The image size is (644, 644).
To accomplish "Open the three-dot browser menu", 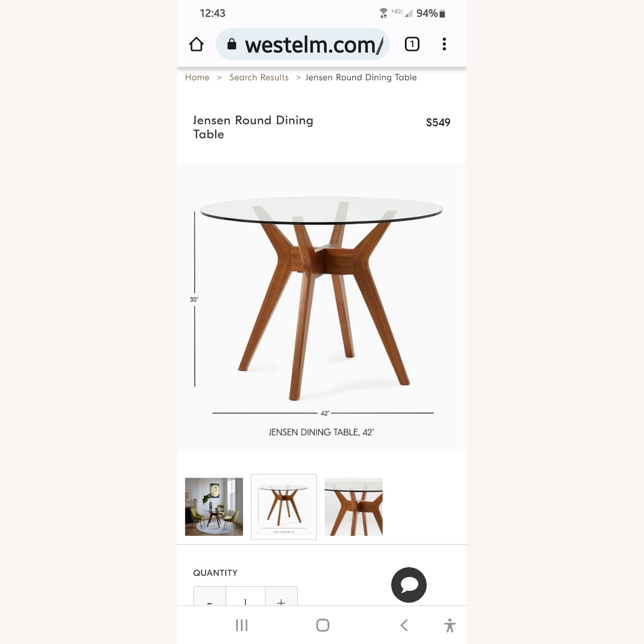I will click(444, 44).
